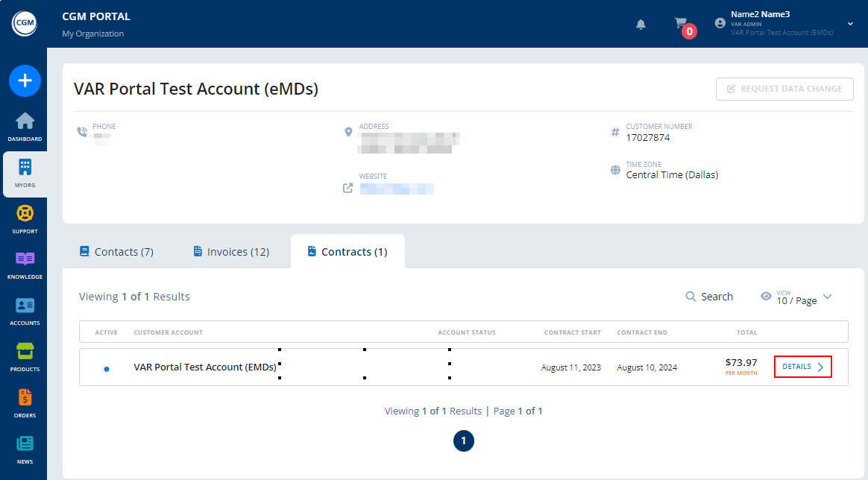Open Search for contract results

point(709,297)
